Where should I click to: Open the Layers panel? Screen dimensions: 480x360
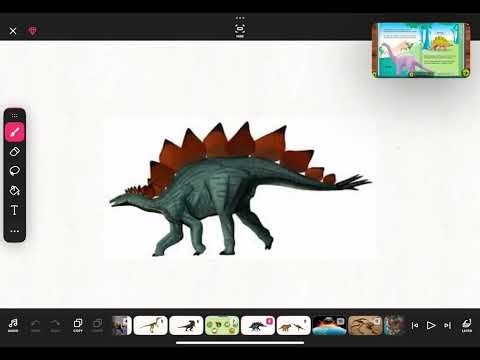(467, 325)
